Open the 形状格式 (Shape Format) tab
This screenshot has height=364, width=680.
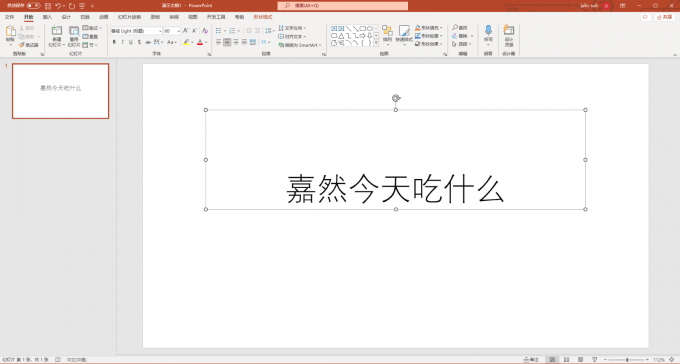[262, 17]
